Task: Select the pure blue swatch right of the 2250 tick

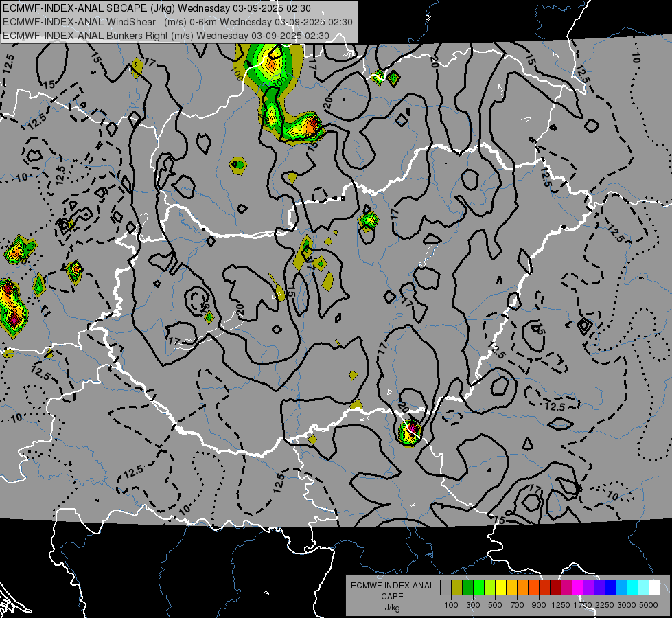Action: (611, 588)
